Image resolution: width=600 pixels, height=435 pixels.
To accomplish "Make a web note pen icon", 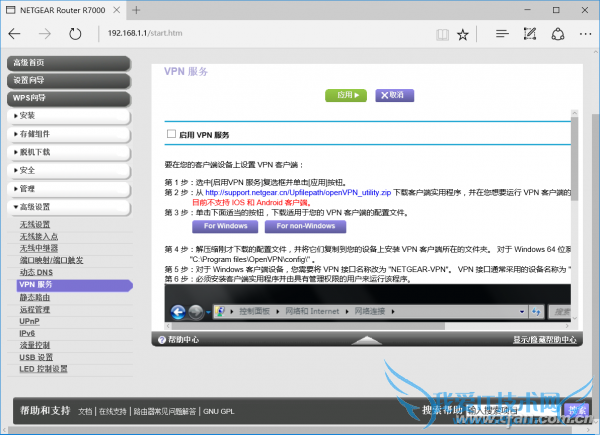I will 530,34.
